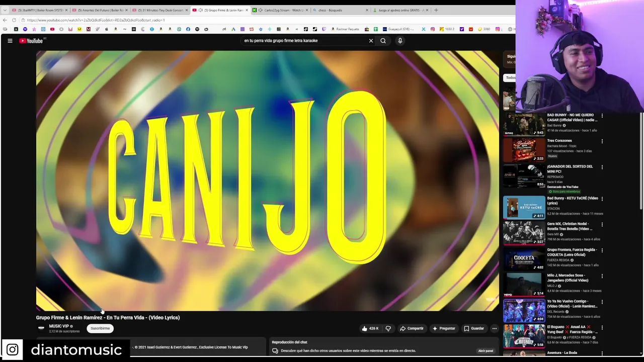
Task: Open the browser tab search dropdown arrow
Action: pos(5,10)
